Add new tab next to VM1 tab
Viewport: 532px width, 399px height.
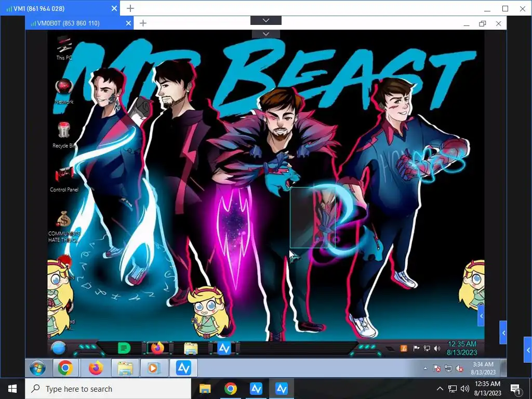[130, 8]
